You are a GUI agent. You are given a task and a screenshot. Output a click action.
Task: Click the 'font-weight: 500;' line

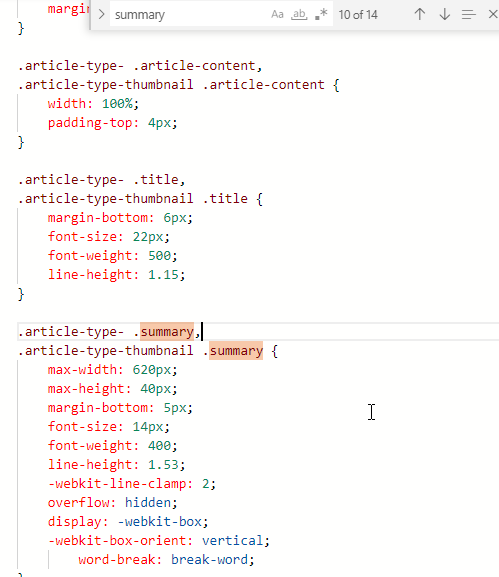point(113,256)
